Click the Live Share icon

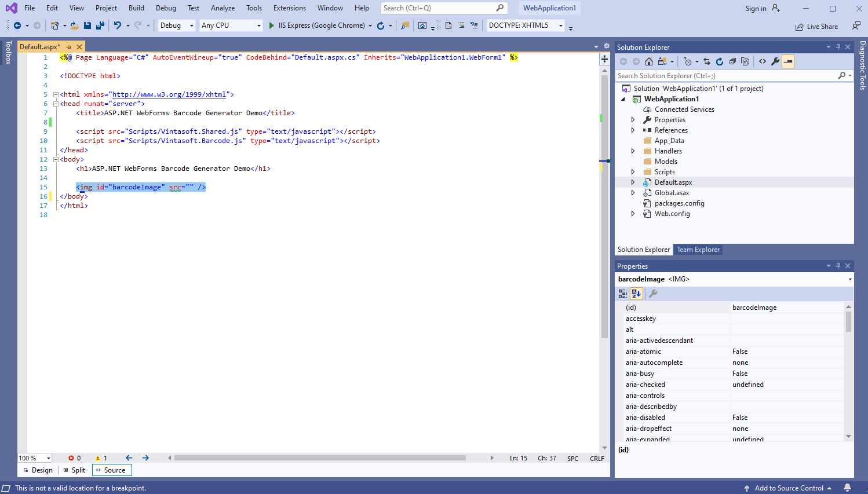pyautogui.click(x=800, y=27)
